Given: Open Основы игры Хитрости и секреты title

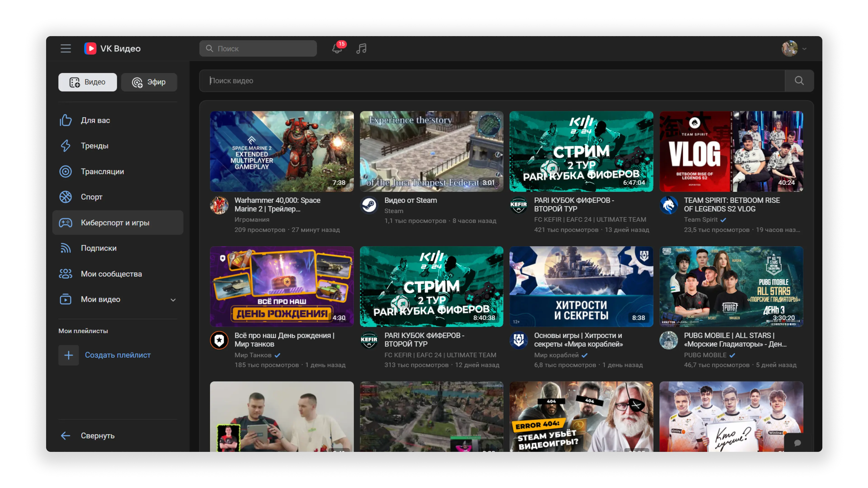Looking at the screenshot, I should click(578, 340).
